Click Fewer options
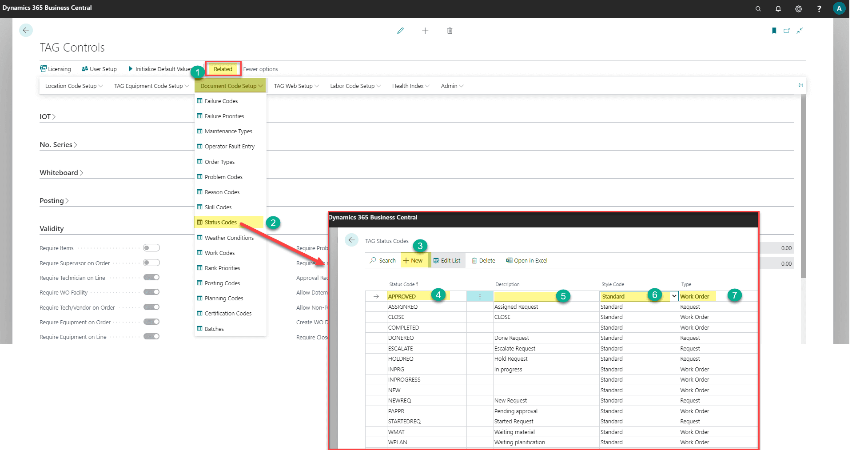 tap(260, 69)
